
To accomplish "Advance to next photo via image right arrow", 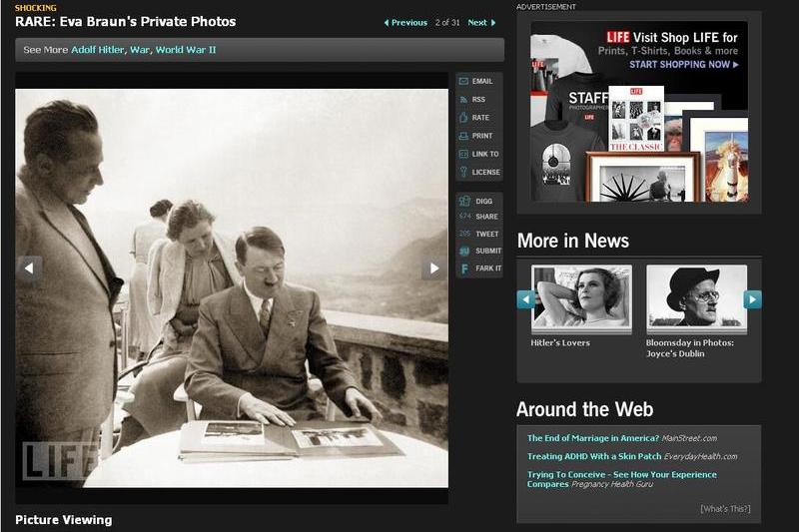I will tap(434, 267).
